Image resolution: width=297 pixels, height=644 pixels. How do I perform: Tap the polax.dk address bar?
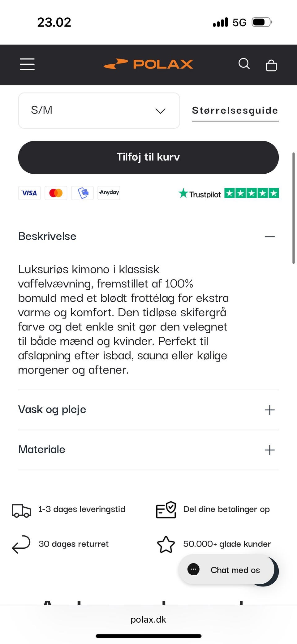[148, 620]
